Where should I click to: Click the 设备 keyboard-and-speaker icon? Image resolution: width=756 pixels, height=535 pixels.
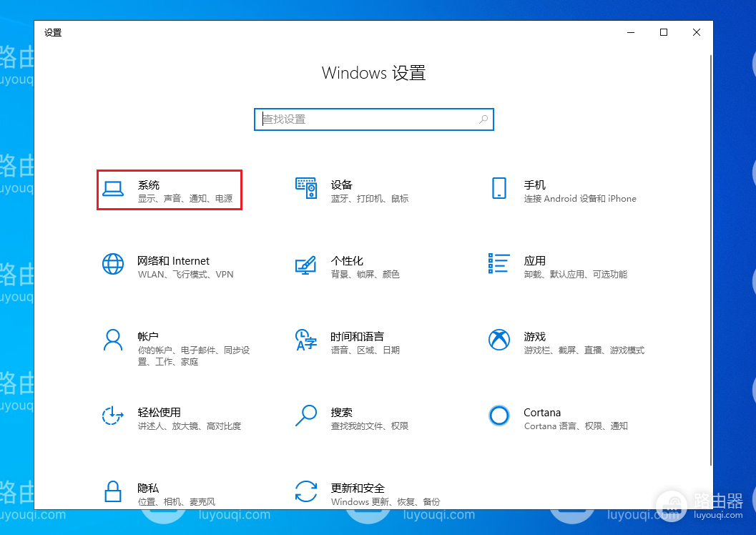306,188
